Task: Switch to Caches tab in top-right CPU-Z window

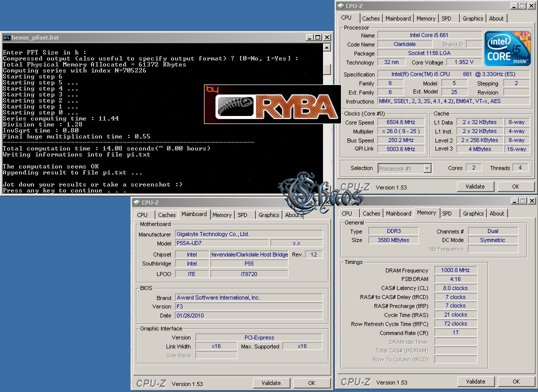Action: pyautogui.click(x=370, y=18)
